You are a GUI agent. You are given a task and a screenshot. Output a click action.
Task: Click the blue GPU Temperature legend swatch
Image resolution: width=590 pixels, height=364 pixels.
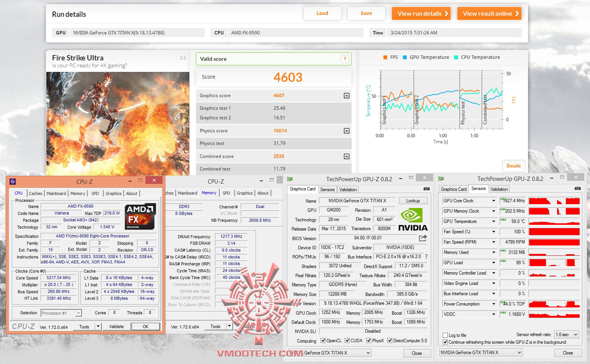coord(405,57)
